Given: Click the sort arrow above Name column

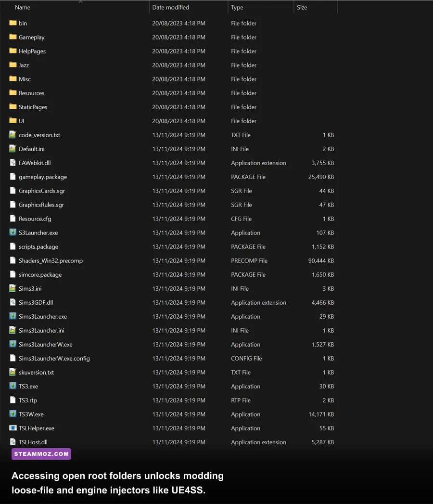Looking at the screenshot, I should click(x=81, y=2).
